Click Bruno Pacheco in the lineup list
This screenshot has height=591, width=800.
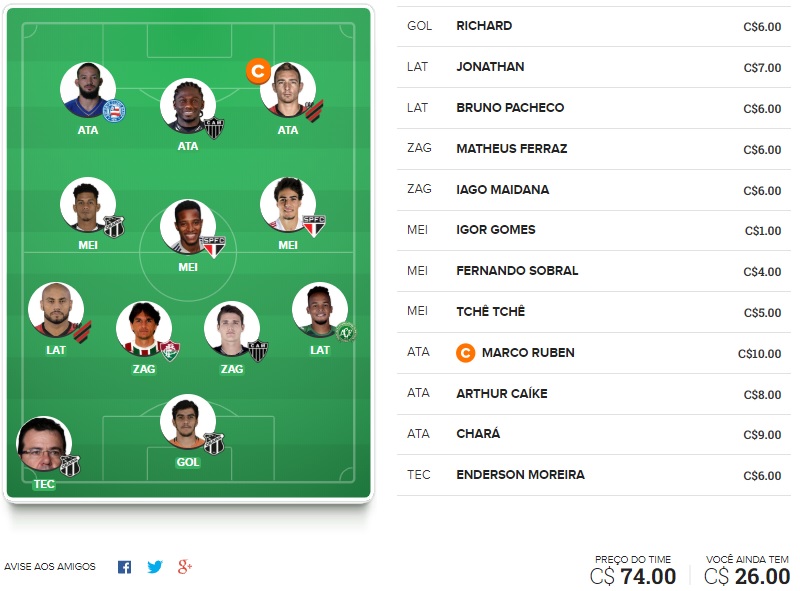coord(510,108)
